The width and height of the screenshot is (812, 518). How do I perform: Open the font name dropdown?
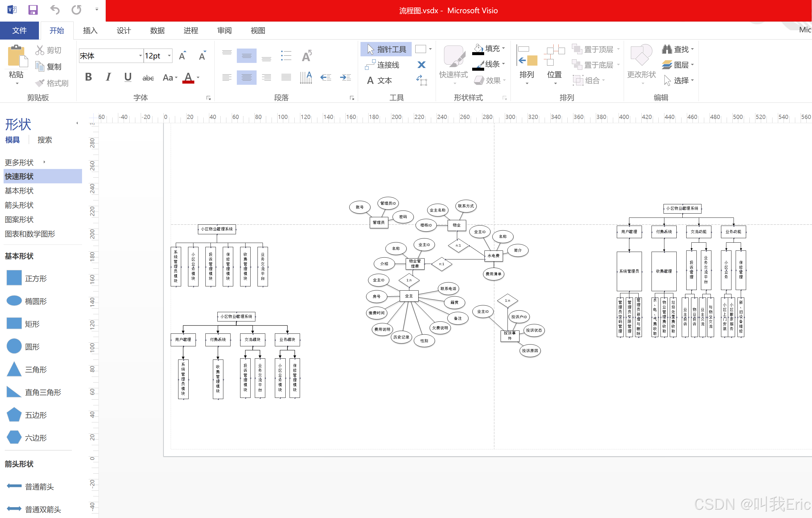pyautogui.click(x=140, y=56)
